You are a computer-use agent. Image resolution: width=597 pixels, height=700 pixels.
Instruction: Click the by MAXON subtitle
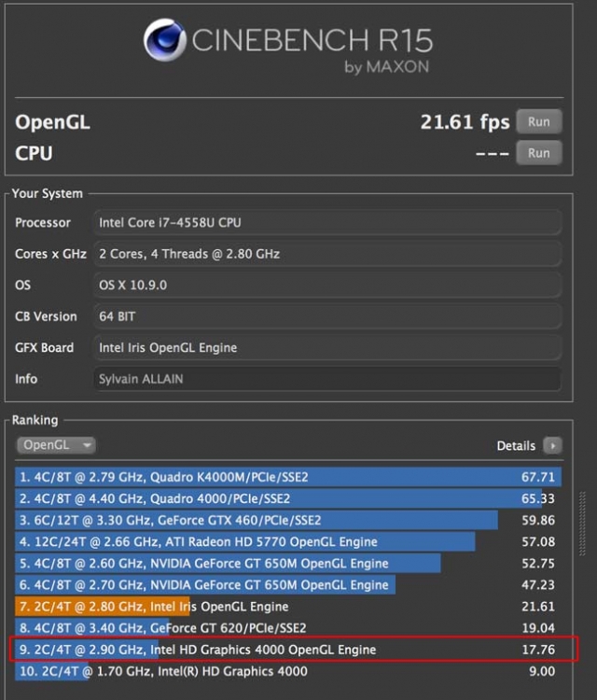386,67
